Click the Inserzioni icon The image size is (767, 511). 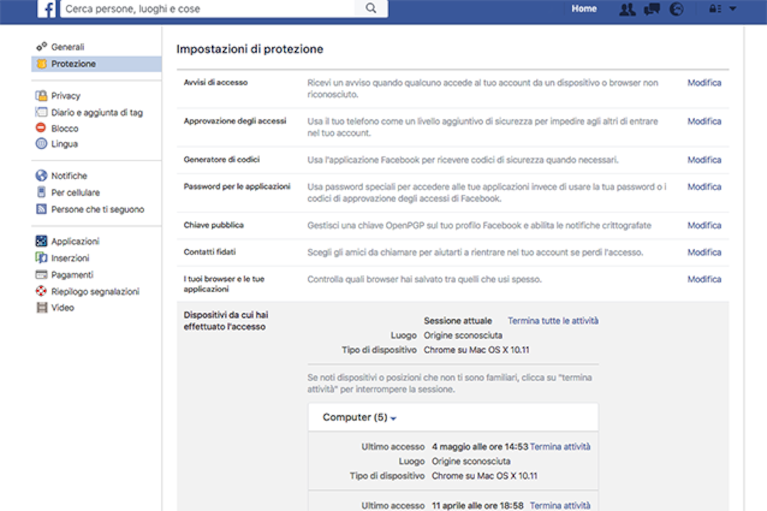[x=42, y=258]
